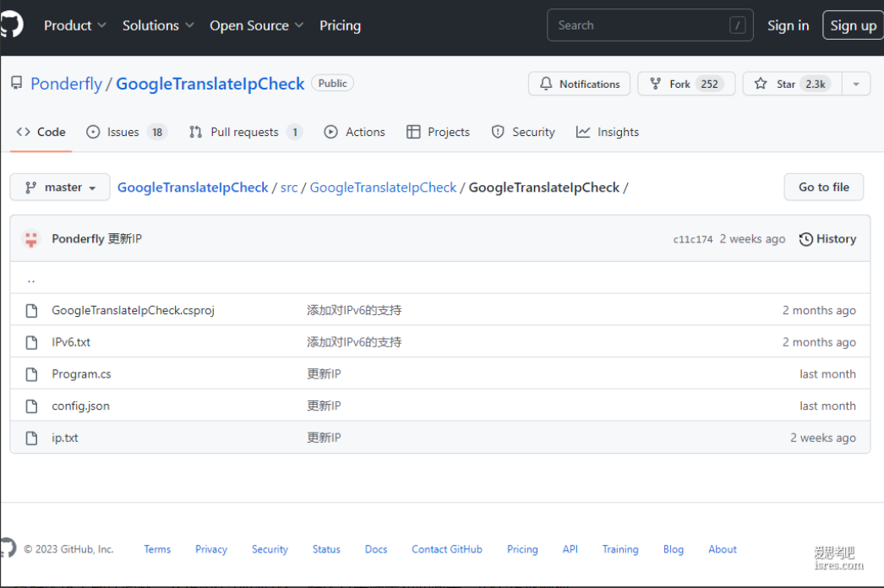Viewport: 884px width, 588px height.
Task: Click the Ponderfly avatar in commit bar
Action: (31, 239)
